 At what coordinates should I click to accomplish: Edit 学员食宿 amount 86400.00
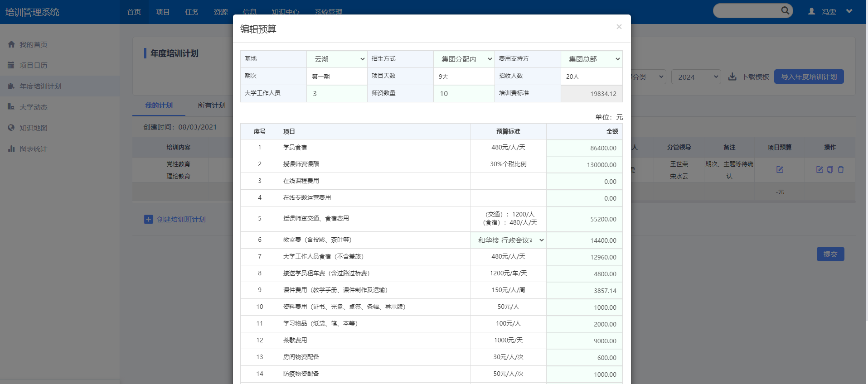point(584,148)
